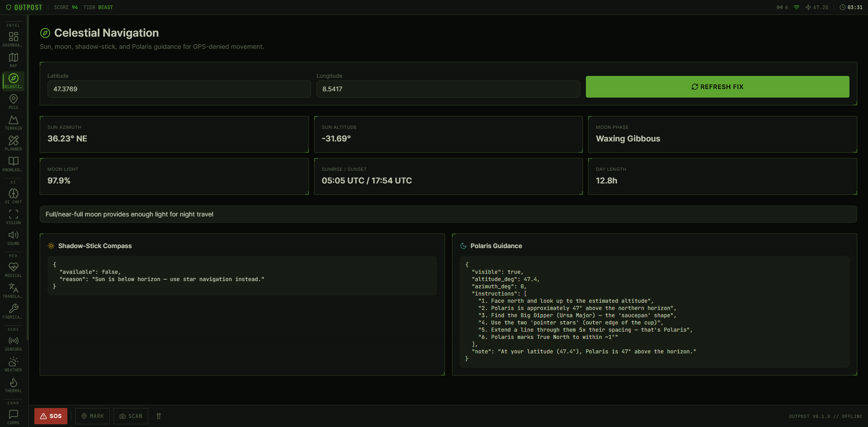Image resolution: width=868 pixels, height=427 pixels.
Task: Open the route Planner icon
Action: (x=14, y=143)
